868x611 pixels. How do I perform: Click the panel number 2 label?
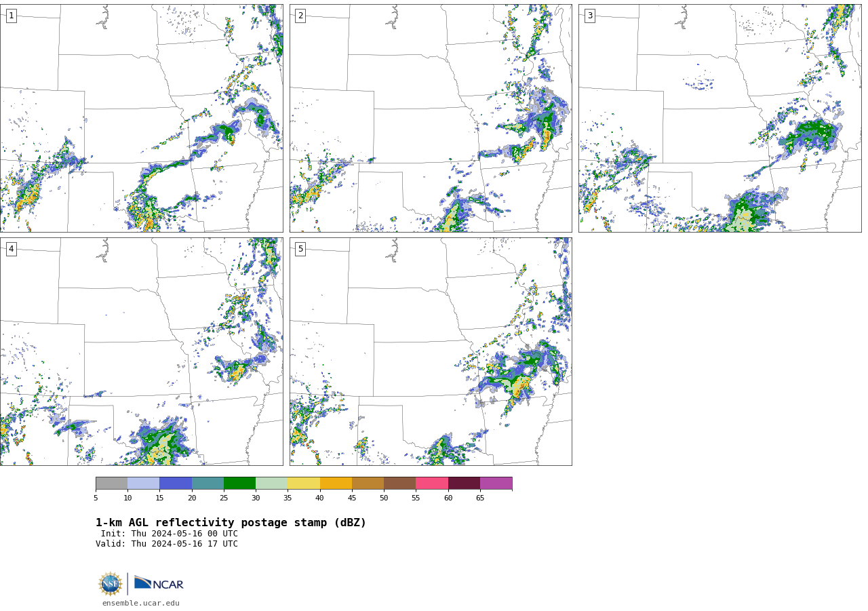click(300, 16)
